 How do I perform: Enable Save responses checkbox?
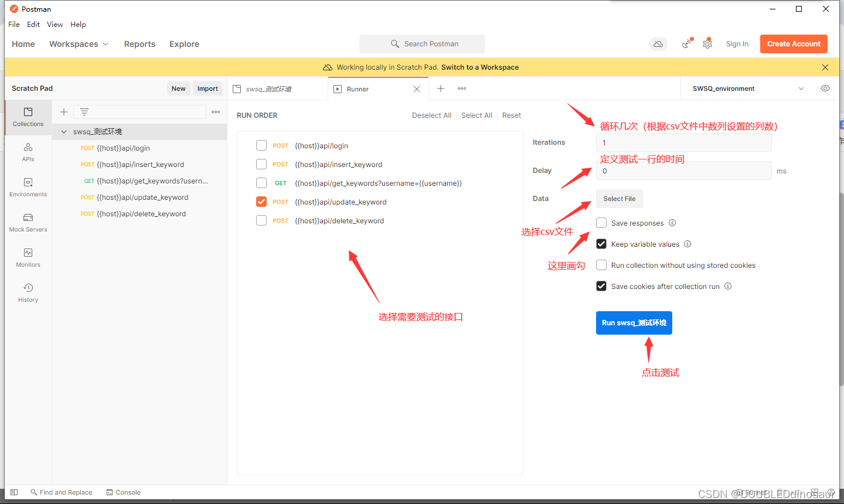click(601, 223)
